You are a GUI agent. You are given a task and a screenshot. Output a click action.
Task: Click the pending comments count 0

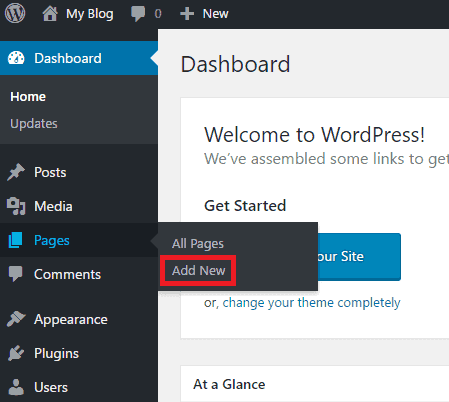(158, 14)
